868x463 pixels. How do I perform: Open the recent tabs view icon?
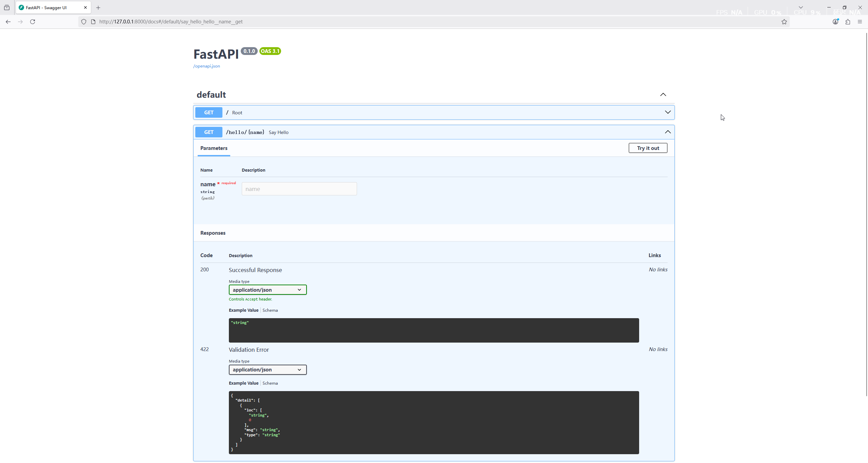point(7,7)
